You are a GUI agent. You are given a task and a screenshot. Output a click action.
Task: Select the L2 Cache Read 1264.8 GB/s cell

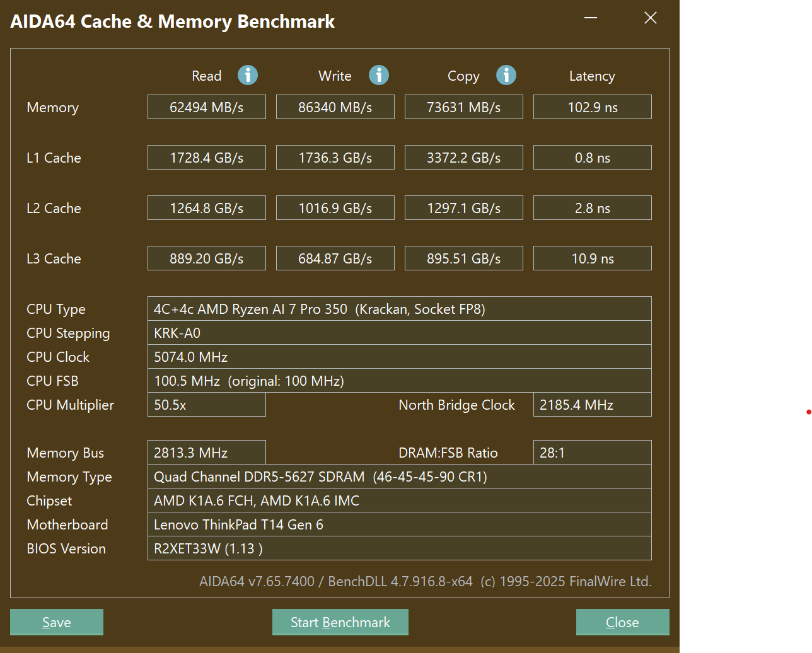[x=207, y=208]
